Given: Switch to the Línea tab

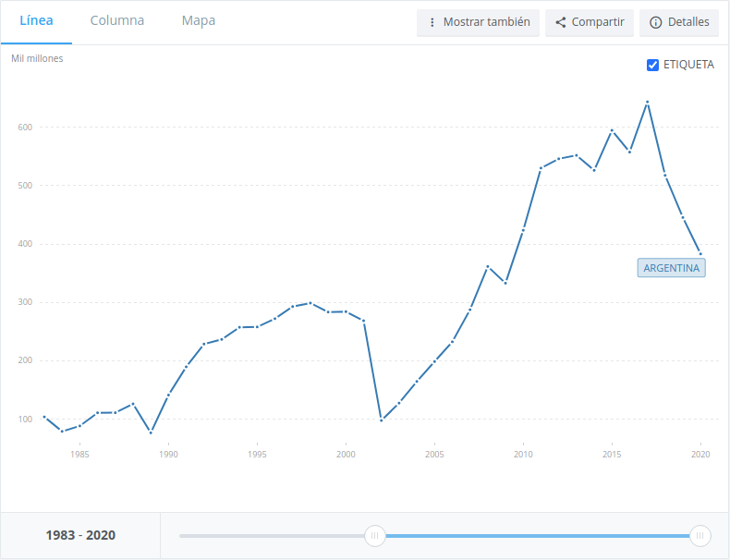Looking at the screenshot, I should tap(36, 21).
